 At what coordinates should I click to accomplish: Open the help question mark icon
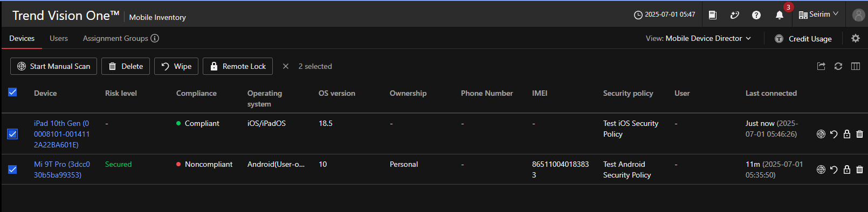coord(756,15)
